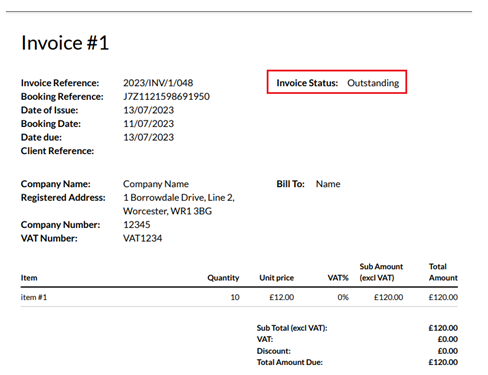The height and width of the screenshot is (375, 488).
Task: Click the Worcester, WR1 3BG address line
Action: pos(167,211)
